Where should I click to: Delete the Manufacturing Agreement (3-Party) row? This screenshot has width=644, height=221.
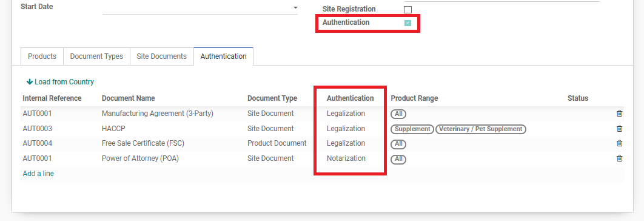(619, 114)
